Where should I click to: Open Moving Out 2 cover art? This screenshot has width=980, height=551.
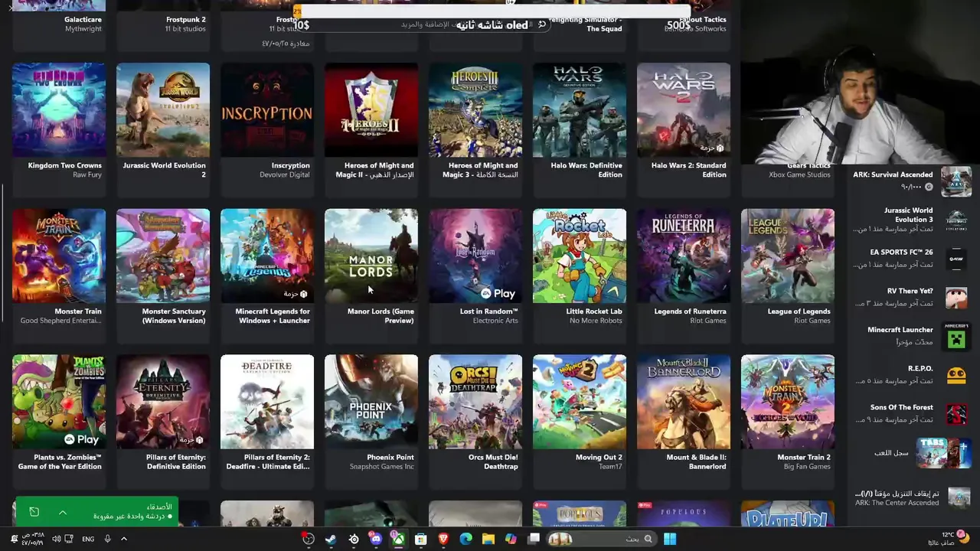(x=580, y=402)
